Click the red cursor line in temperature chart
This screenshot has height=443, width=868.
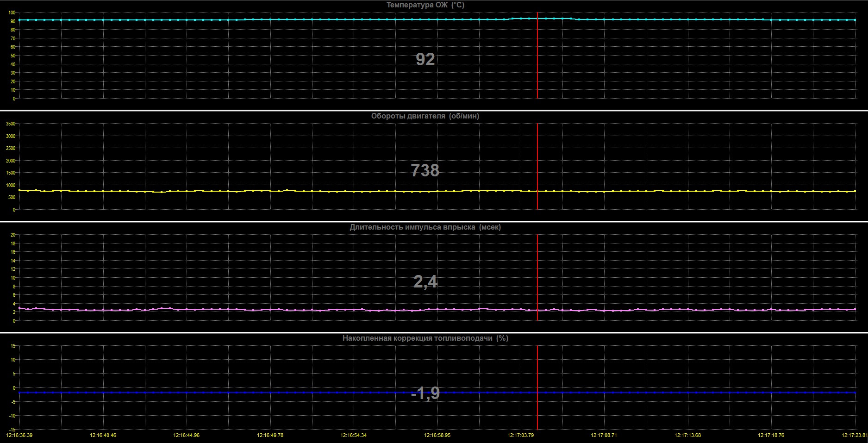coord(537,56)
